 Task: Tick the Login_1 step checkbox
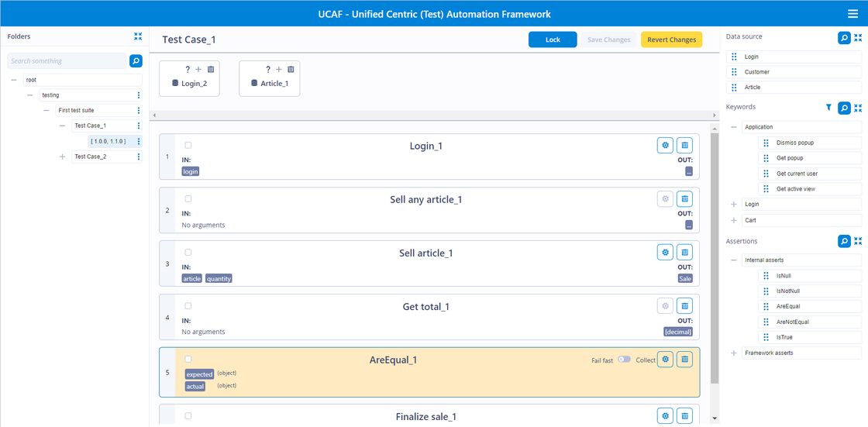coord(188,145)
